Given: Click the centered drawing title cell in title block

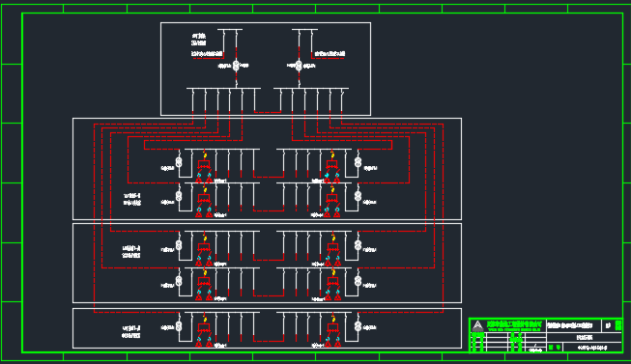Looking at the screenshot, I should (x=585, y=338).
